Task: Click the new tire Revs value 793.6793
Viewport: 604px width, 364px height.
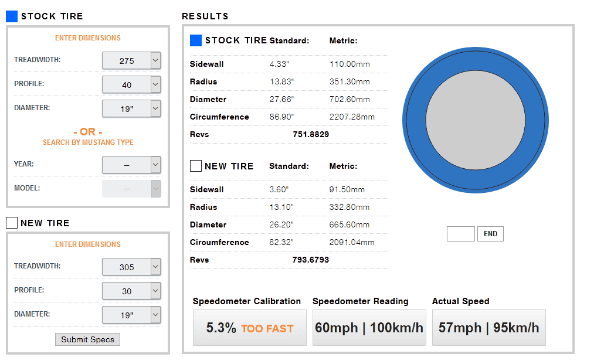Action: pyautogui.click(x=310, y=260)
